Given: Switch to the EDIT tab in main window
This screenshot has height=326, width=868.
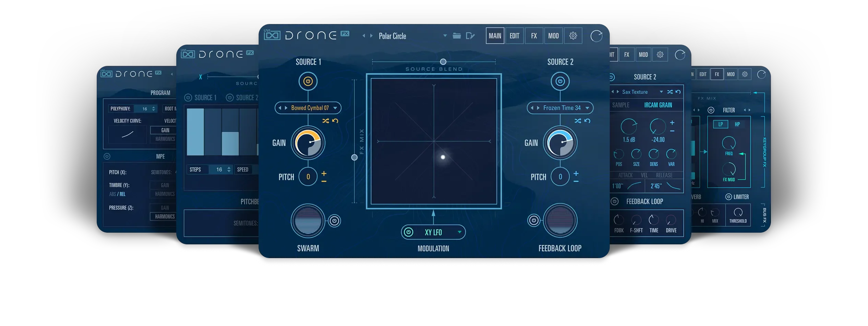Looking at the screenshot, I should [514, 36].
